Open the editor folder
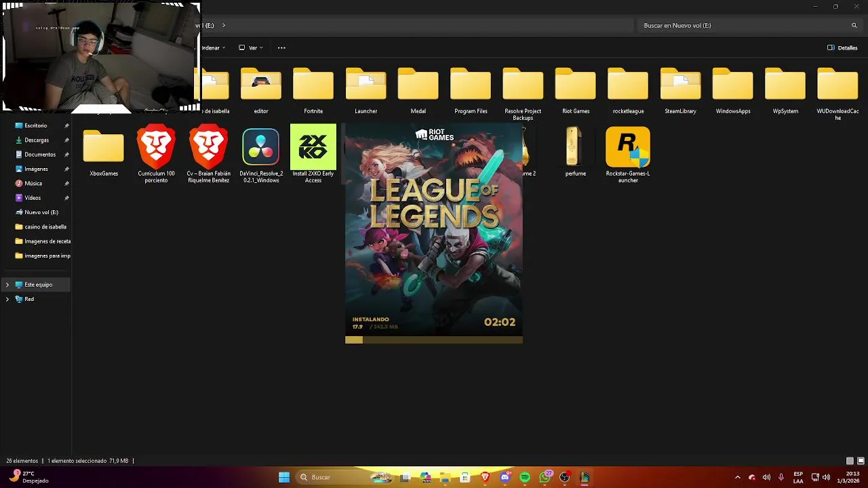 point(261,91)
